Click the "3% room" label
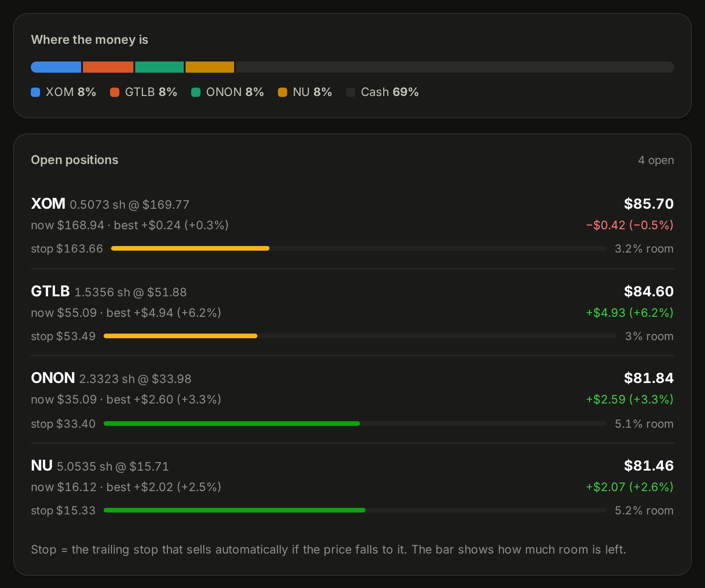Image resolution: width=705 pixels, height=588 pixels. tap(650, 336)
